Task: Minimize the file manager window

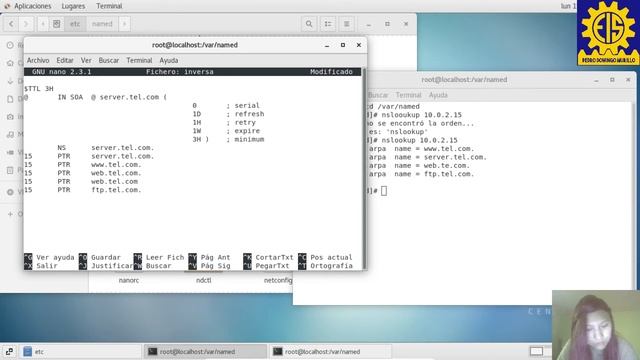Action: (369, 24)
